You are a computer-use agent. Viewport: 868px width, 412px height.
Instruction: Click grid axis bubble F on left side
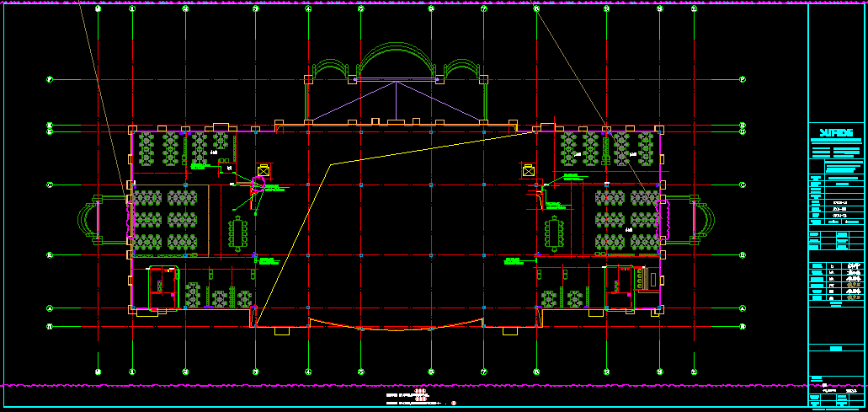[50, 80]
